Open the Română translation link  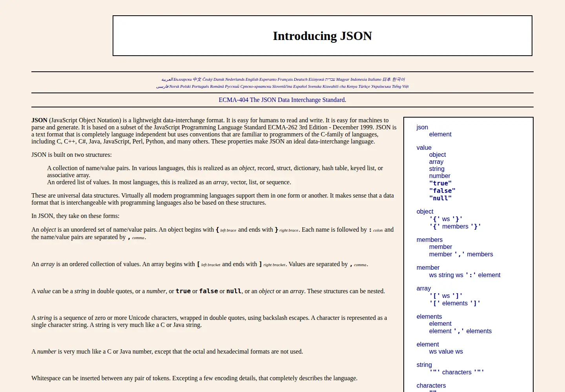[217, 86]
